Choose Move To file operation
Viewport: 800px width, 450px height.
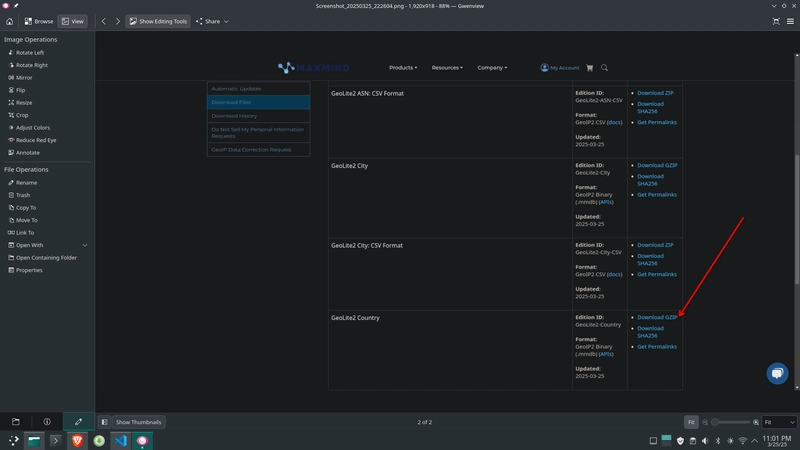click(22, 220)
